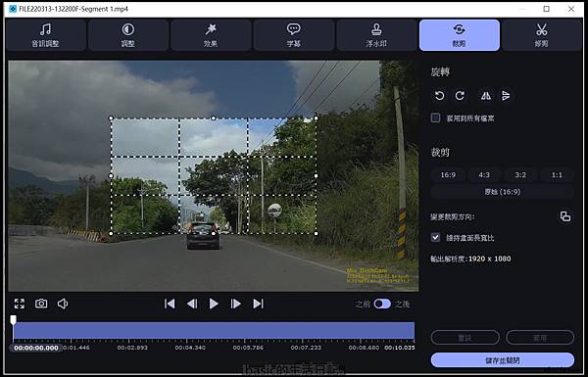Rotate video counterclockwise
This screenshot has width=588, height=377.
(439, 96)
